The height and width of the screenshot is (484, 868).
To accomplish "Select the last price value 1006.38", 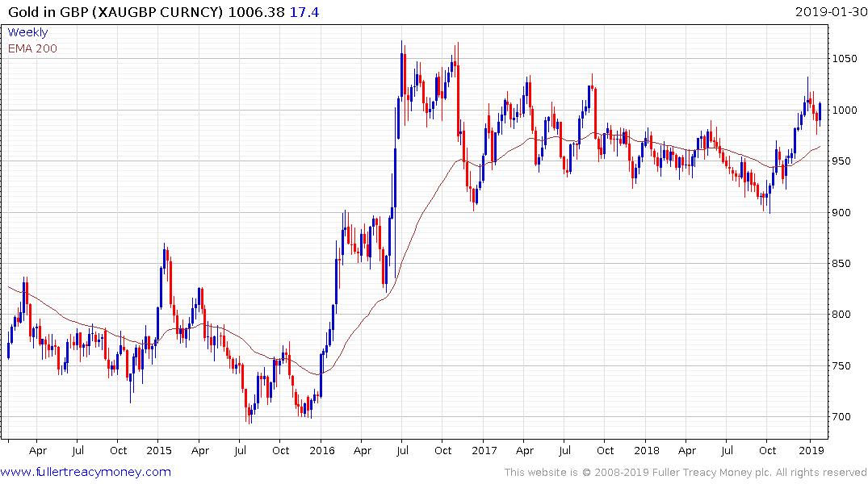I will (x=256, y=12).
